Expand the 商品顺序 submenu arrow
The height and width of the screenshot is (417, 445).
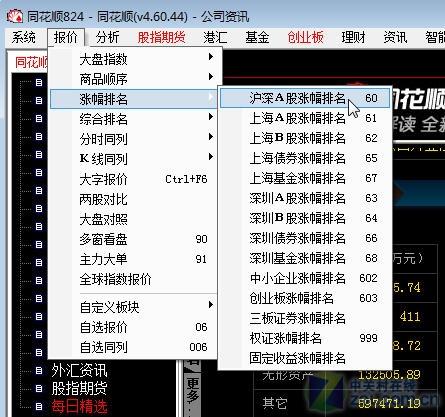[211, 77]
